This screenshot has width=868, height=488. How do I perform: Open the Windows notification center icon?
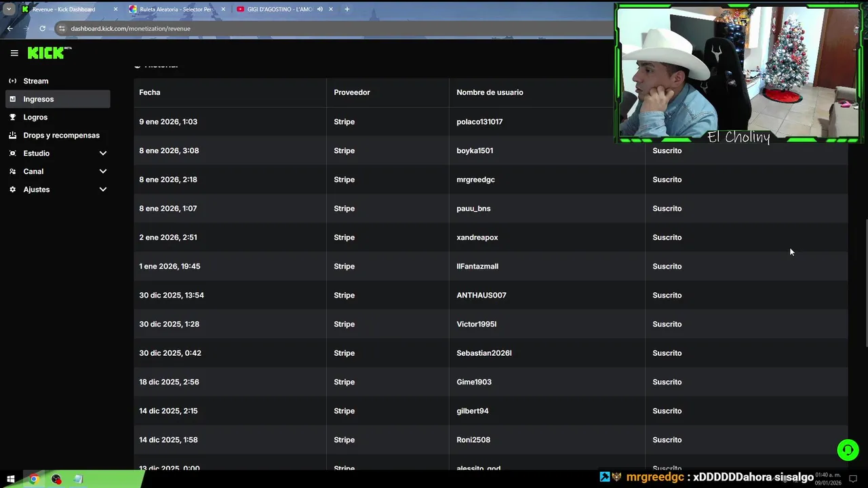(x=854, y=479)
